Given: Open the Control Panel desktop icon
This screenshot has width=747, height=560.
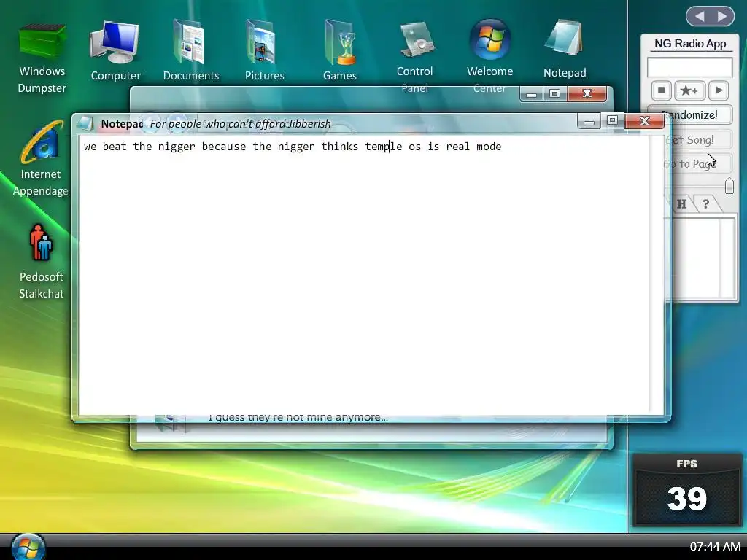Looking at the screenshot, I should coord(414,56).
